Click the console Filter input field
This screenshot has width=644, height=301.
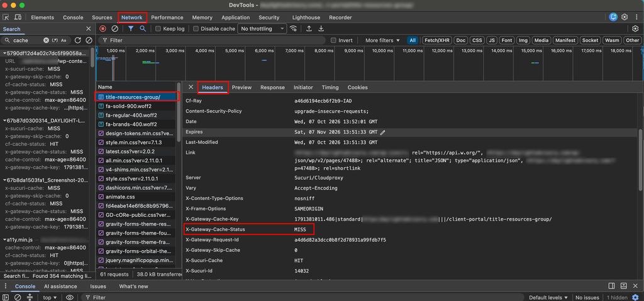pyautogui.click(x=303, y=297)
